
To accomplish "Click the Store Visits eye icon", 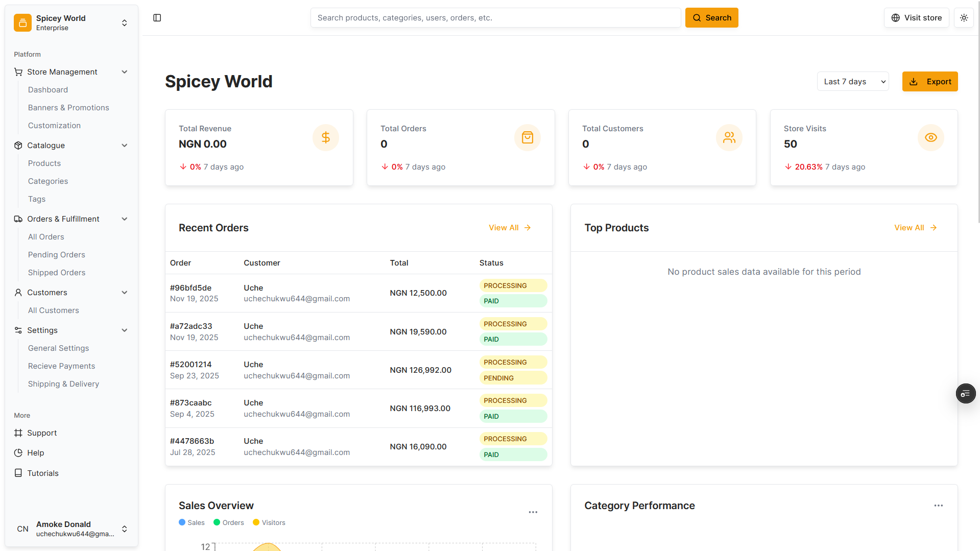I will (930, 137).
